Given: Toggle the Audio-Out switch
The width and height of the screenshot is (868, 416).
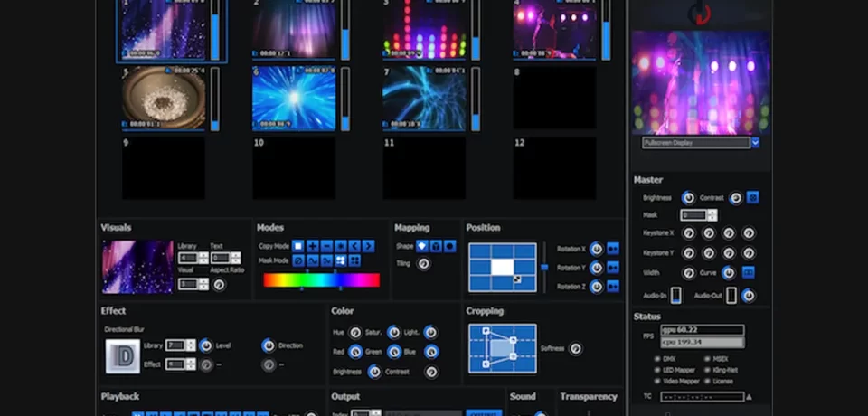Looking at the screenshot, I should pos(731,295).
